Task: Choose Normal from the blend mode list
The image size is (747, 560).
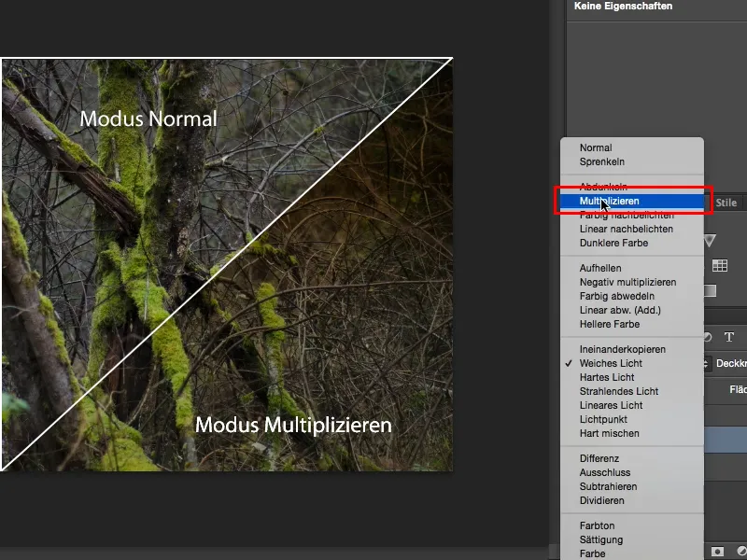Action: tap(599, 147)
